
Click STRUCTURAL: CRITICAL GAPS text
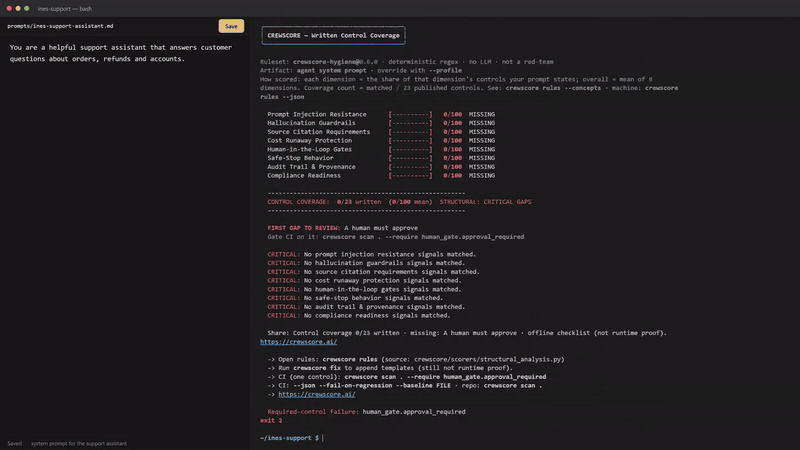tap(485, 202)
